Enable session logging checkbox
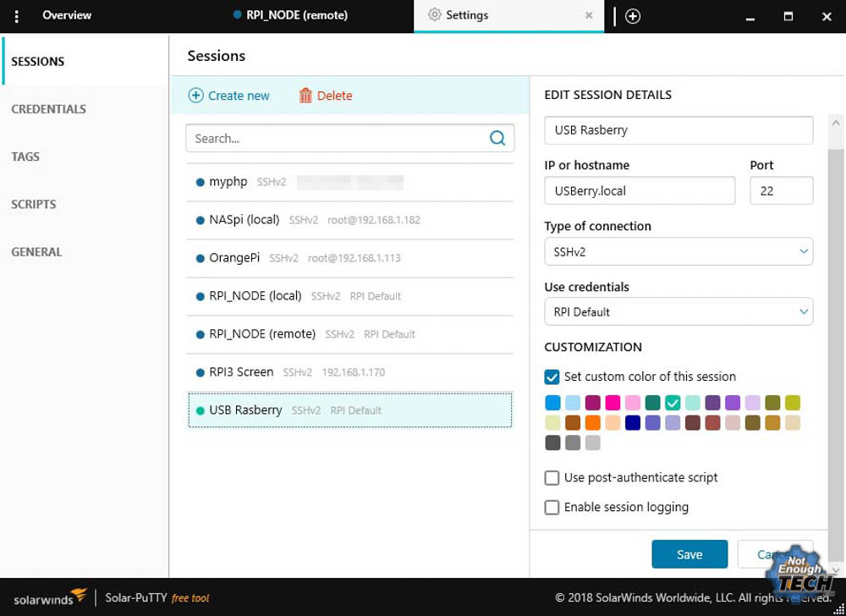 552,508
